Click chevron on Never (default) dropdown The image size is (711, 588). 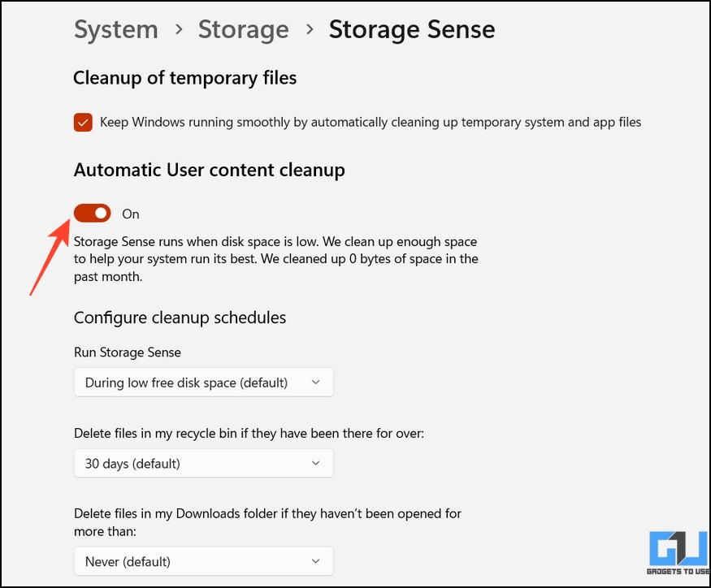pyautogui.click(x=315, y=561)
